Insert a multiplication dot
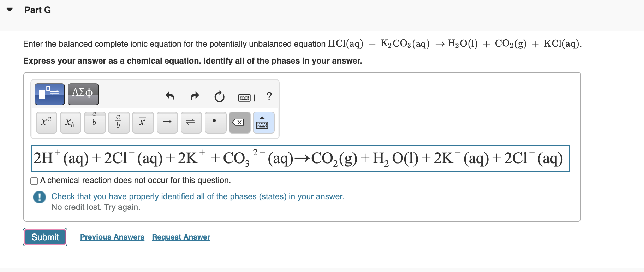 pyautogui.click(x=215, y=122)
